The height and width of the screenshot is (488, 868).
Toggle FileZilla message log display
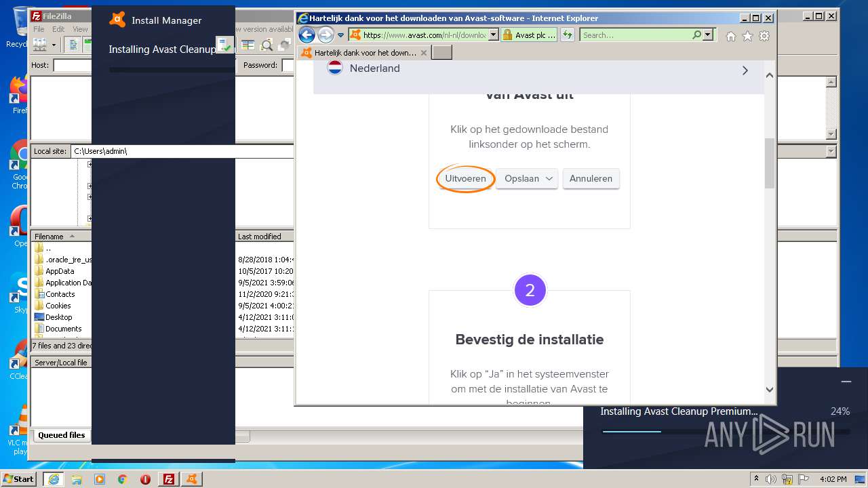[73, 45]
